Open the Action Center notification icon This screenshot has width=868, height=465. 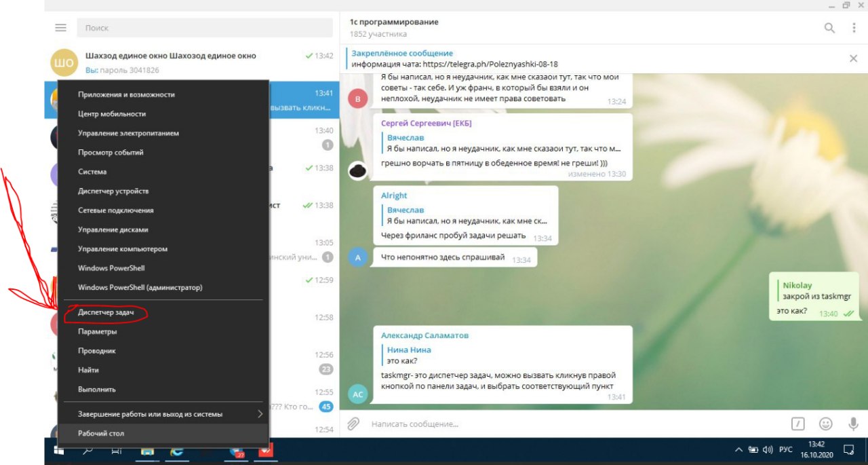848,450
